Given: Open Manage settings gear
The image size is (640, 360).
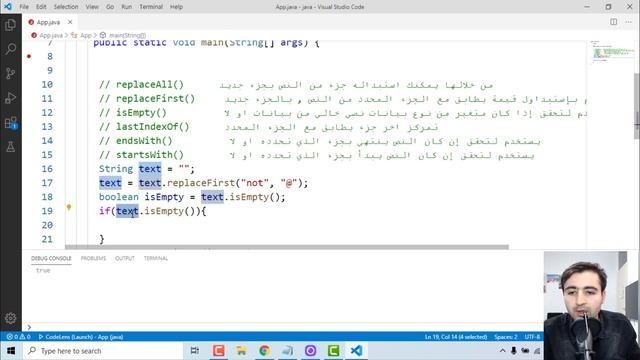Looking at the screenshot, I should click(11, 318).
